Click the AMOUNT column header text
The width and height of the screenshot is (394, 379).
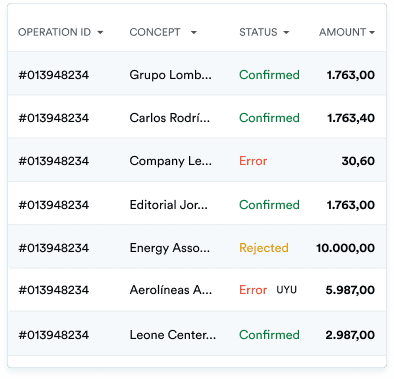pyautogui.click(x=343, y=32)
